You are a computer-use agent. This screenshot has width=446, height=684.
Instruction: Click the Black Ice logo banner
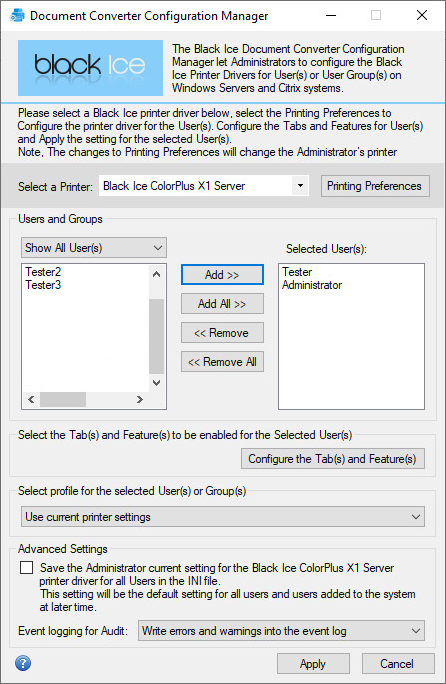coord(90,68)
